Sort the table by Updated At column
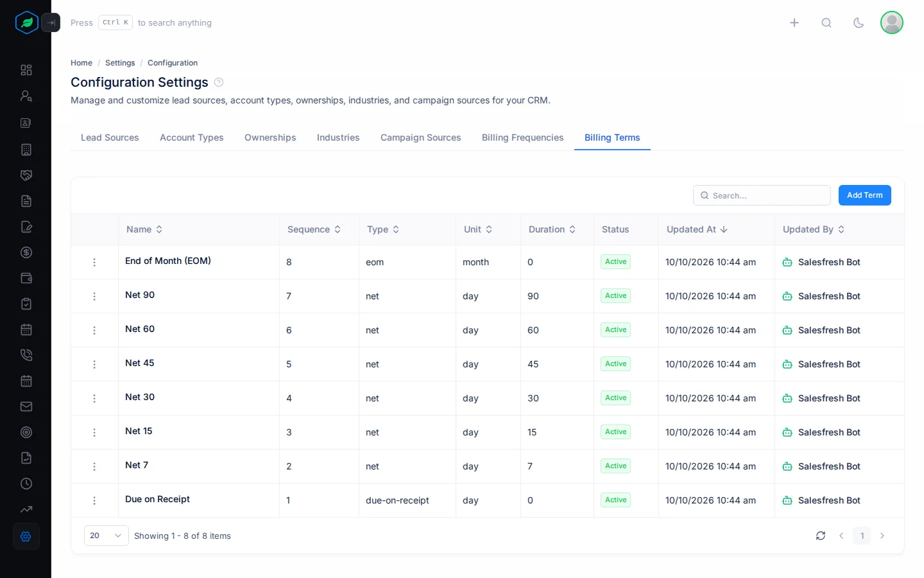 click(x=697, y=229)
